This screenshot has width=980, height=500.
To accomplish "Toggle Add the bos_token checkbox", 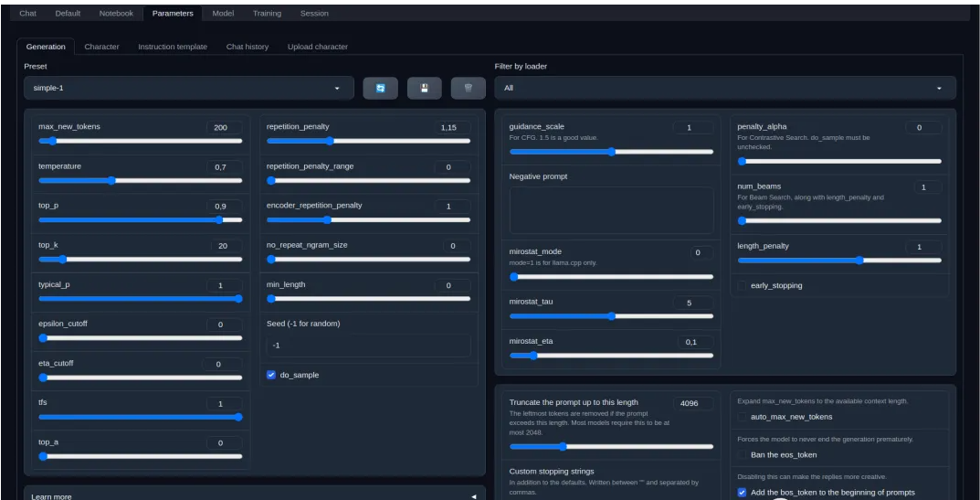I will [x=742, y=493].
